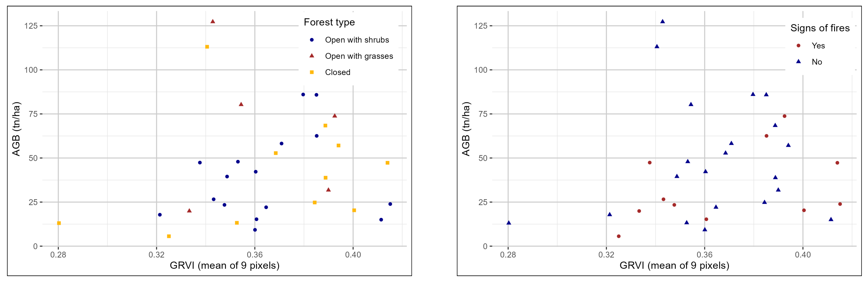This screenshot has height=285, width=868.
Task: Click the "Signs of fires" legend title
Action: tap(820, 28)
